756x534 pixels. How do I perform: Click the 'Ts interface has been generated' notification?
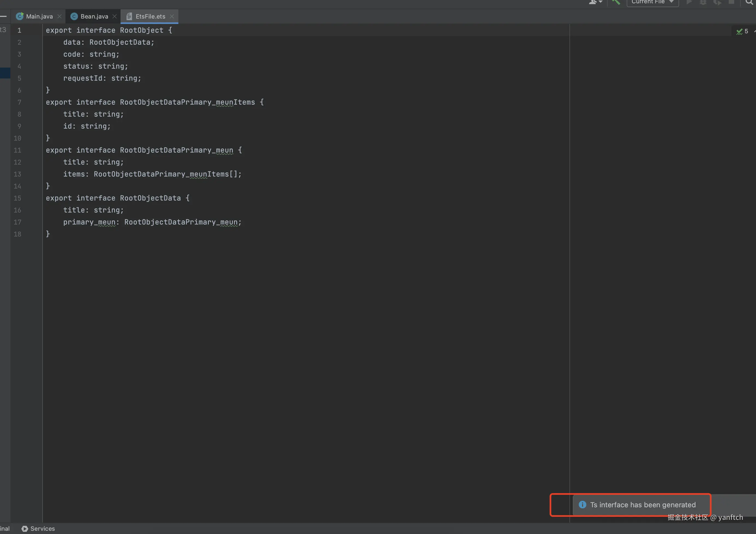[642, 505]
